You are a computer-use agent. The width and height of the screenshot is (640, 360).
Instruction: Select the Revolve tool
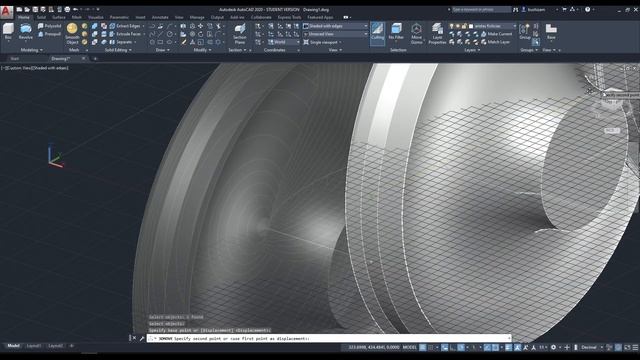tap(25, 31)
